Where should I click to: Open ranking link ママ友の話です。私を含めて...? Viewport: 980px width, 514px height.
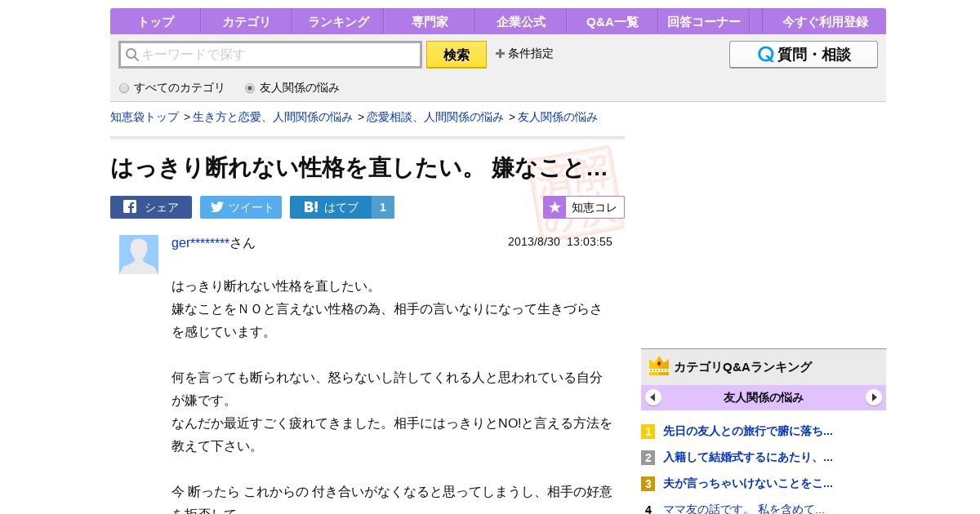pyautogui.click(x=744, y=509)
